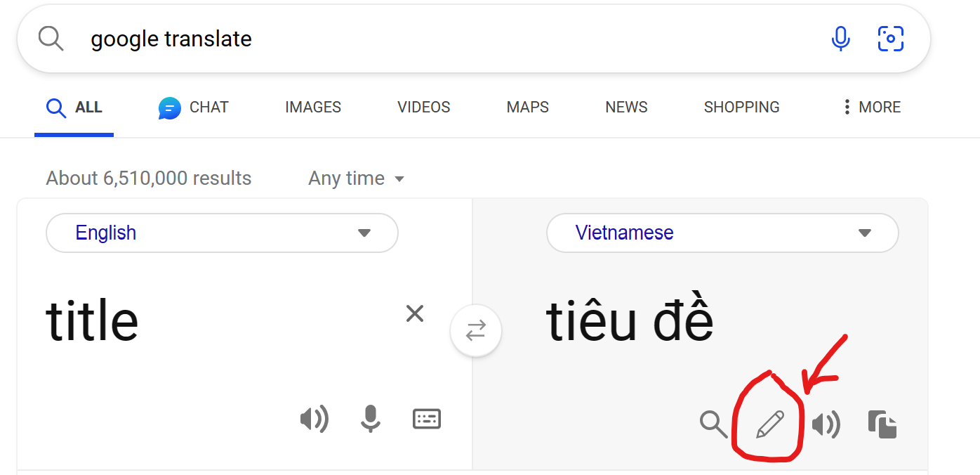Copy the translated text to clipboard

click(882, 425)
